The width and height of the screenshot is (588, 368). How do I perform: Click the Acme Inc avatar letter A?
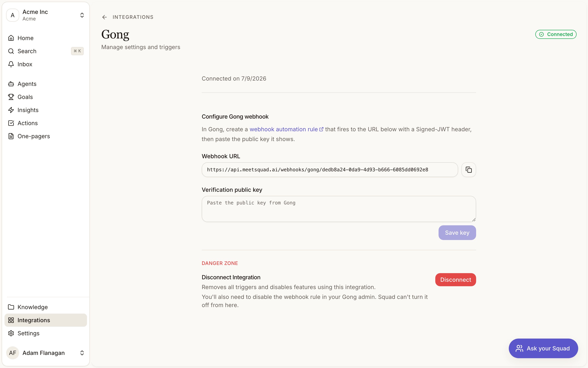click(x=13, y=15)
